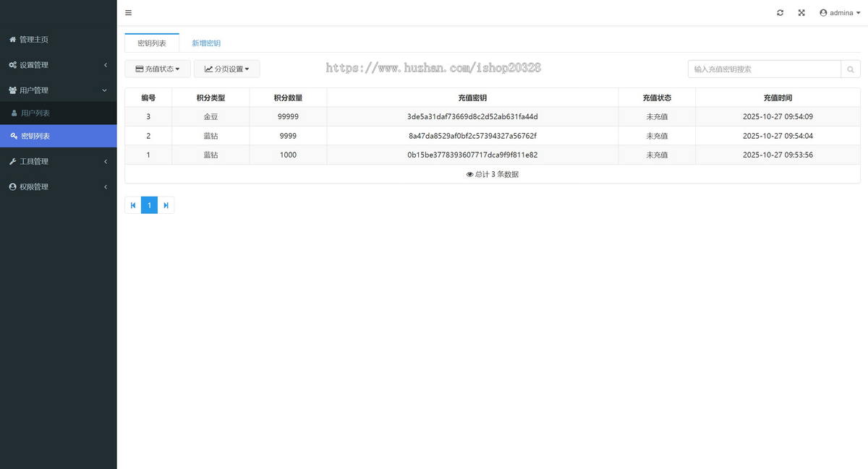868x469 pixels.
Task: Toggle the hamburger sidebar menu icon
Action: pos(128,13)
